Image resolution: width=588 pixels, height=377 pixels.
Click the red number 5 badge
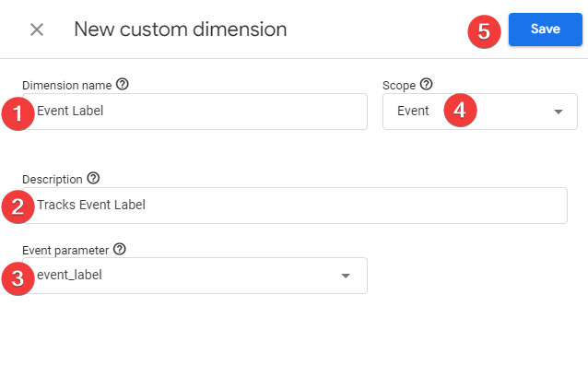485,30
